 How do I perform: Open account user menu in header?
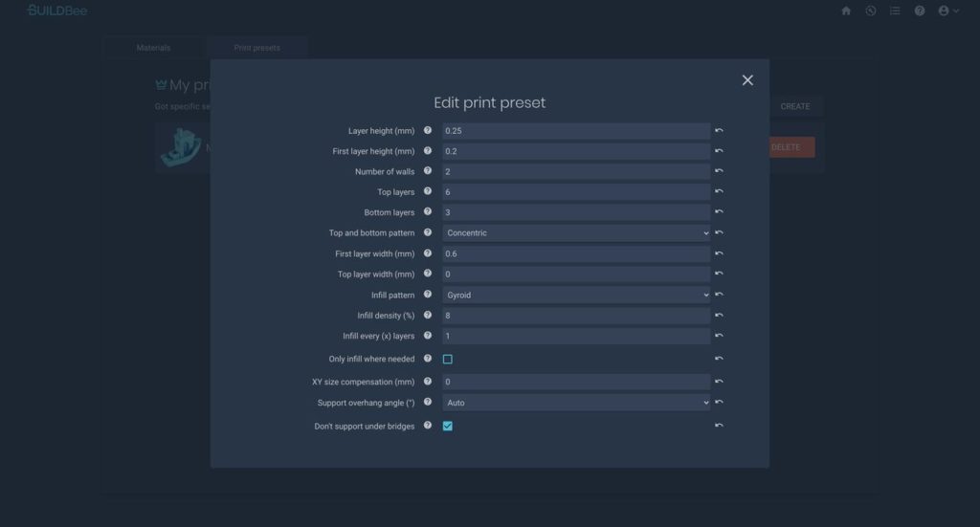pyautogui.click(x=947, y=11)
